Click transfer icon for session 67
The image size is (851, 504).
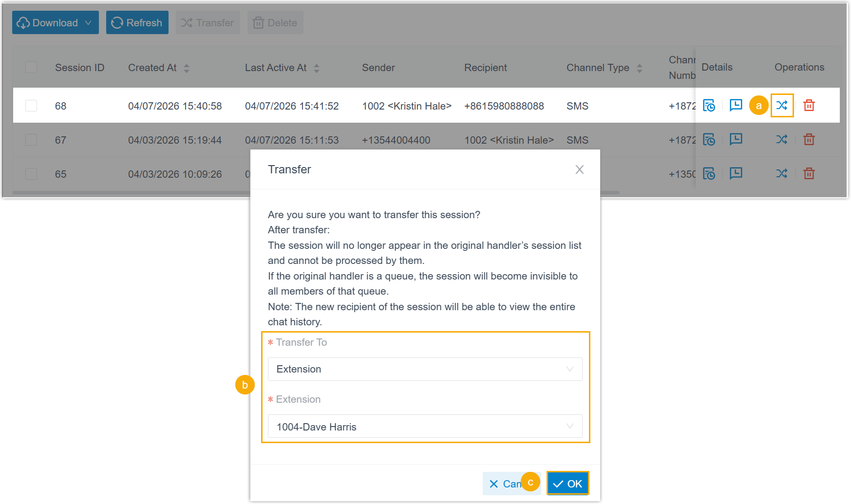coord(782,140)
